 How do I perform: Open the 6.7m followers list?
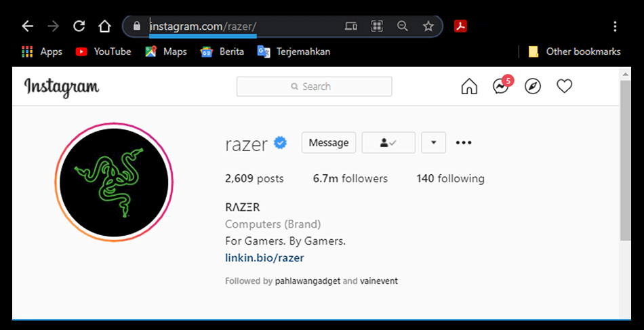coord(350,178)
